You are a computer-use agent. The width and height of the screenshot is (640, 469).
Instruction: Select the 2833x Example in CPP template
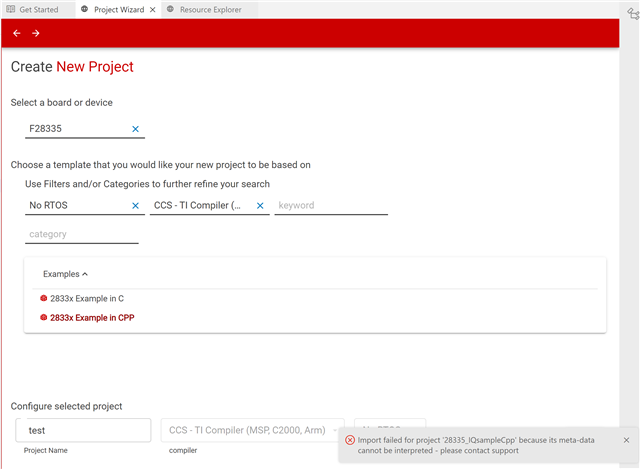[92, 318]
